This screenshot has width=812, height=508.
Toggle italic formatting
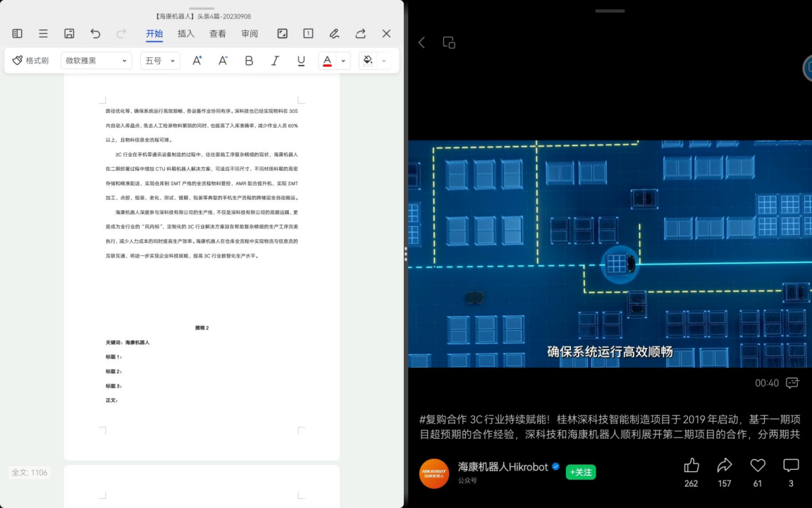[275, 61]
